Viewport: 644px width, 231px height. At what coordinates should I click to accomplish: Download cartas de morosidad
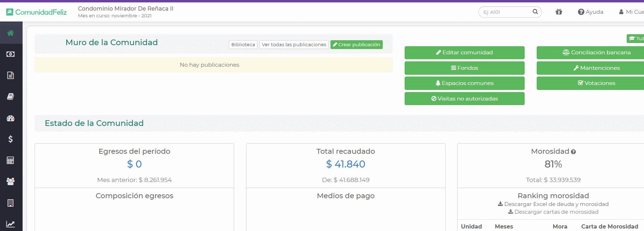pos(553,212)
